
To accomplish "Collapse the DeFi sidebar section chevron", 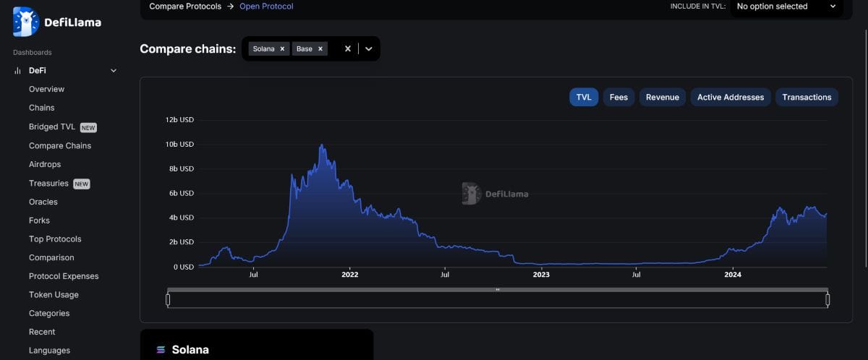I will [113, 71].
